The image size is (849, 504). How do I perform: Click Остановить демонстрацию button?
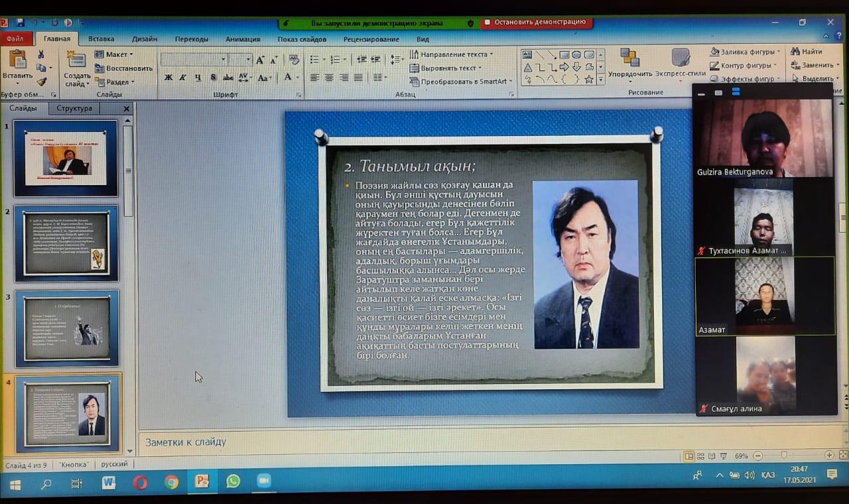tap(536, 23)
